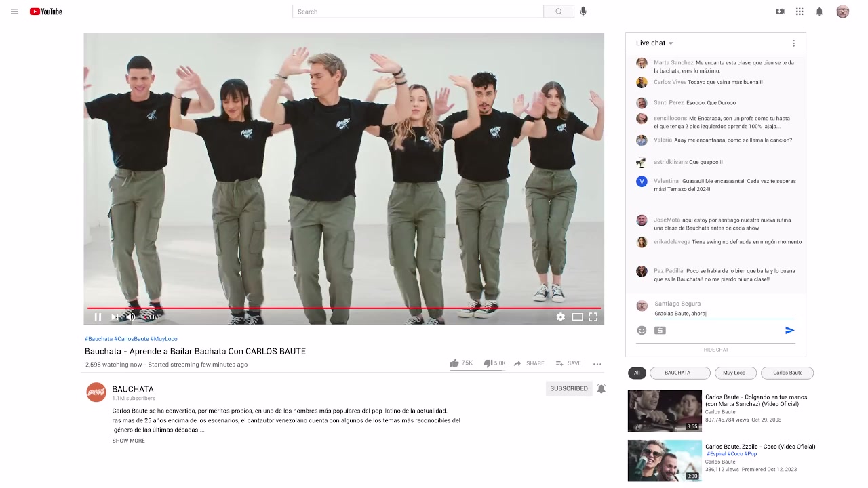Viewport: 868px width, 488px height.
Task: Like the video (75K)
Action: coord(461,363)
